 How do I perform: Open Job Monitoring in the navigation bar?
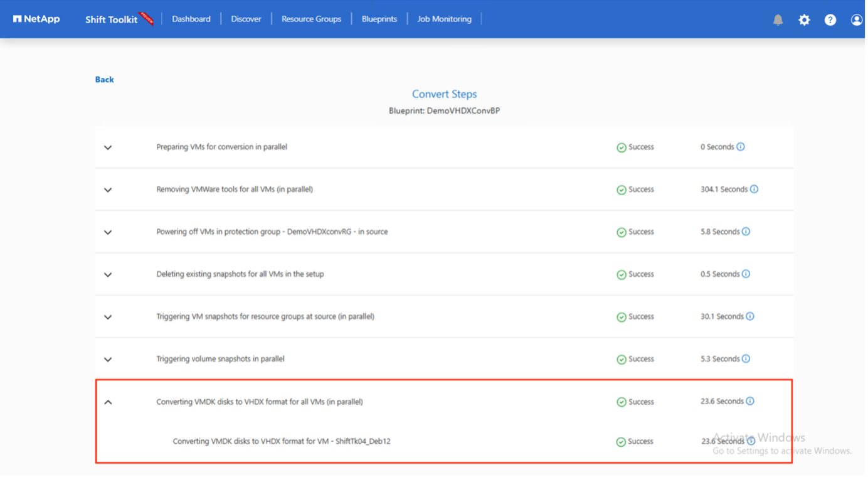tap(444, 19)
